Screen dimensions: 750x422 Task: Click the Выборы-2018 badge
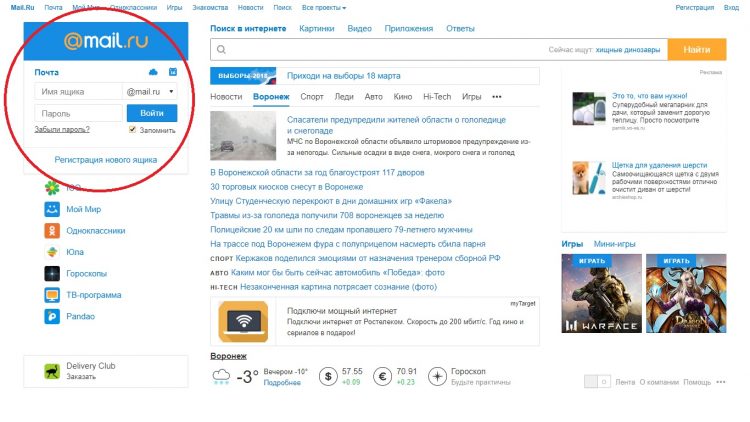tap(243, 76)
